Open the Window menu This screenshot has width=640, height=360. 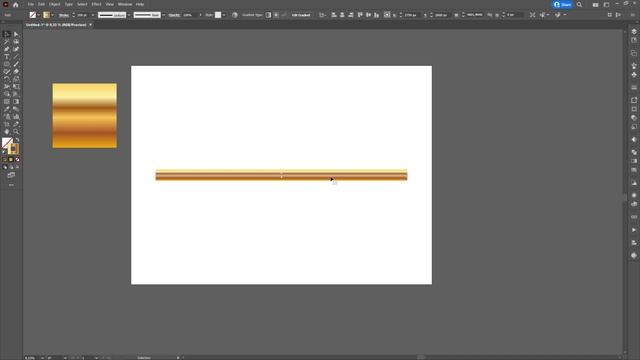(x=125, y=4)
